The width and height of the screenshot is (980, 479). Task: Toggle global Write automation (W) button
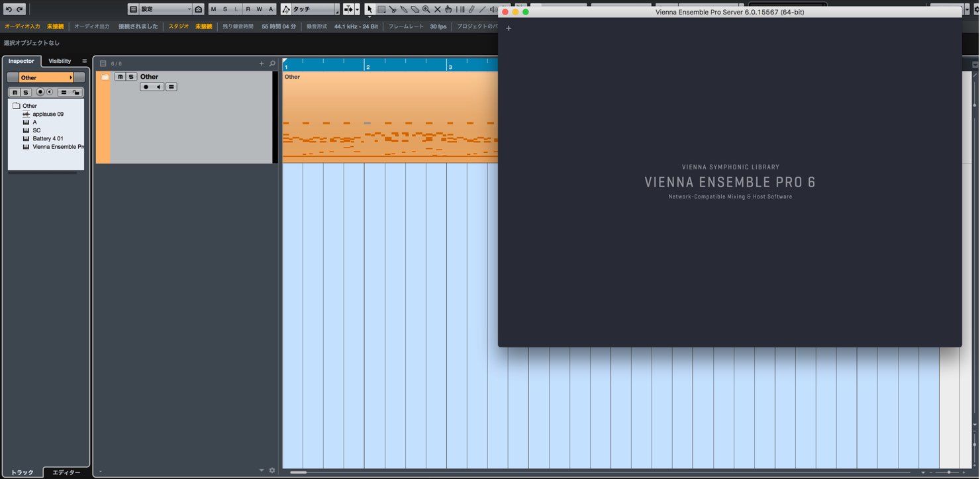260,9
